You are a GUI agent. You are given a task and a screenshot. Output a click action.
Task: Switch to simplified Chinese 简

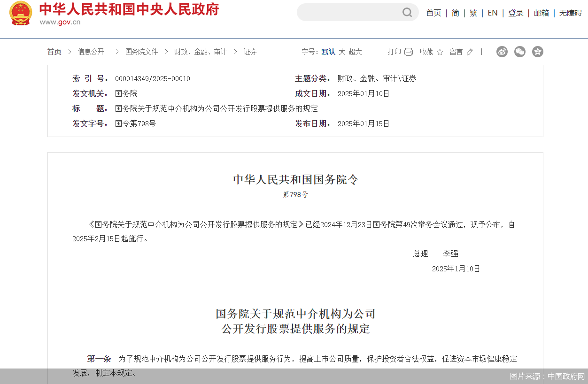[x=456, y=13]
